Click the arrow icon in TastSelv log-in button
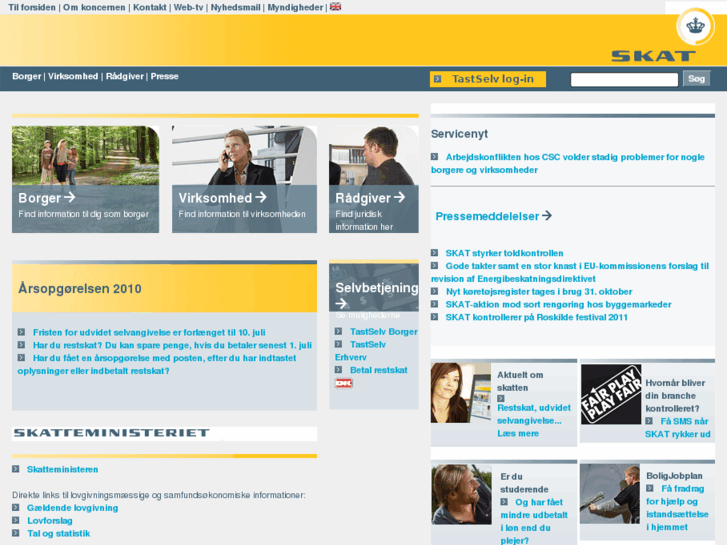The width and height of the screenshot is (727, 545). pyautogui.click(x=437, y=79)
